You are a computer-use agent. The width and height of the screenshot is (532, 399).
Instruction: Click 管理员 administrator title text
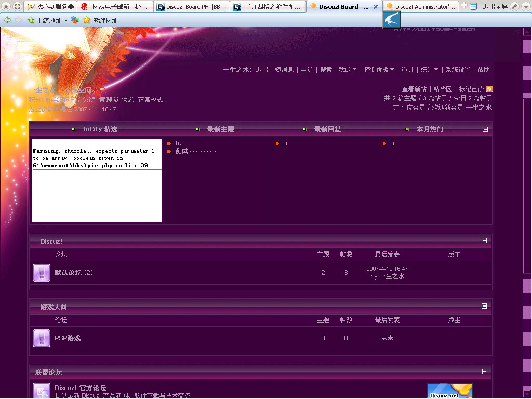(109, 99)
